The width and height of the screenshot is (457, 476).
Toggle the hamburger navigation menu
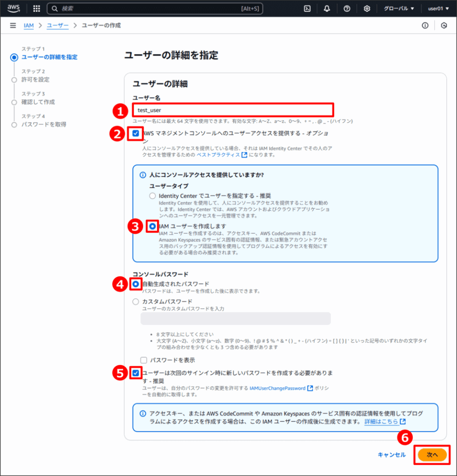pos(13,26)
